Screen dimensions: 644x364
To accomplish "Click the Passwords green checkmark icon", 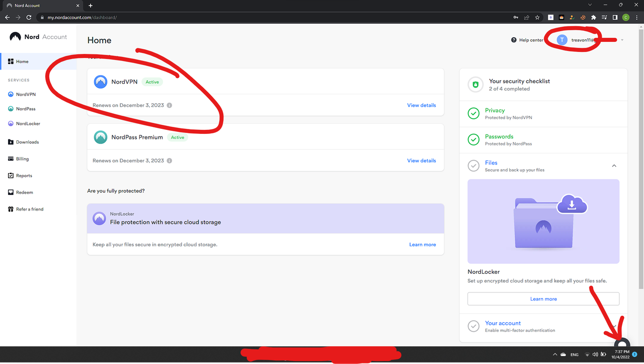I will coord(473,139).
